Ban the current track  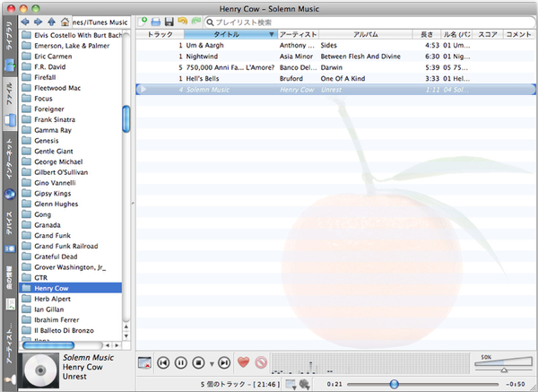[x=261, y=362]
